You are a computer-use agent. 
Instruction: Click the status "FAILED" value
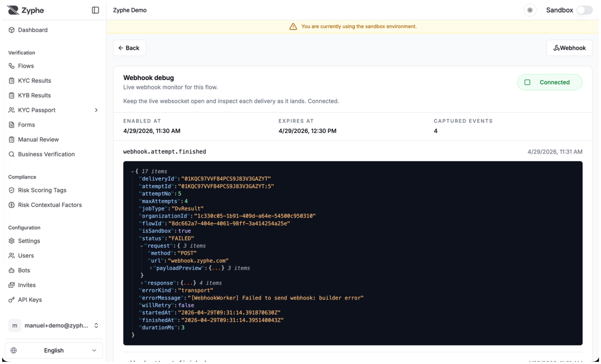coord(181,239)
